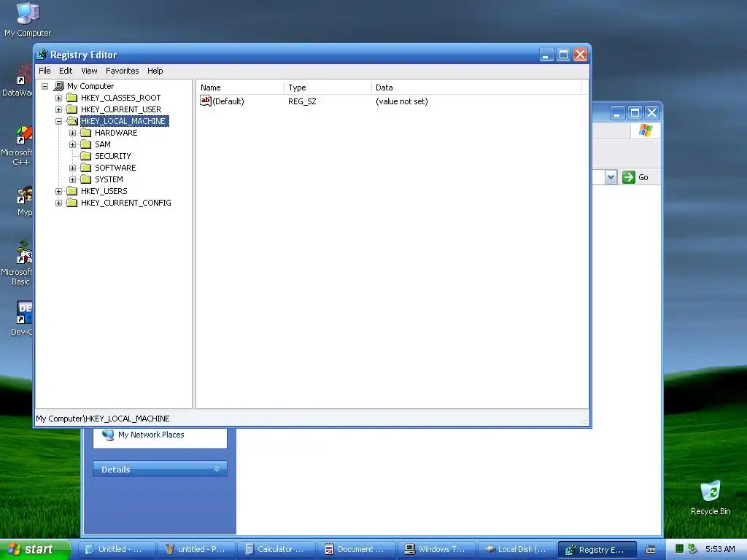Click the Start button
Screen dimensions: 747x560
[35, 550]
